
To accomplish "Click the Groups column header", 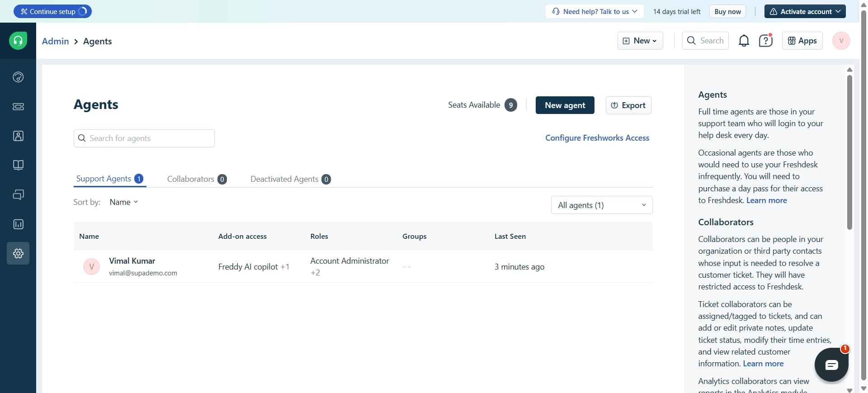I will (x=414, y=236).
